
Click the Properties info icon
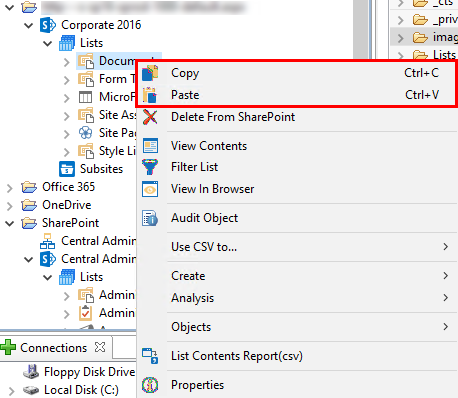click(150, 385)
